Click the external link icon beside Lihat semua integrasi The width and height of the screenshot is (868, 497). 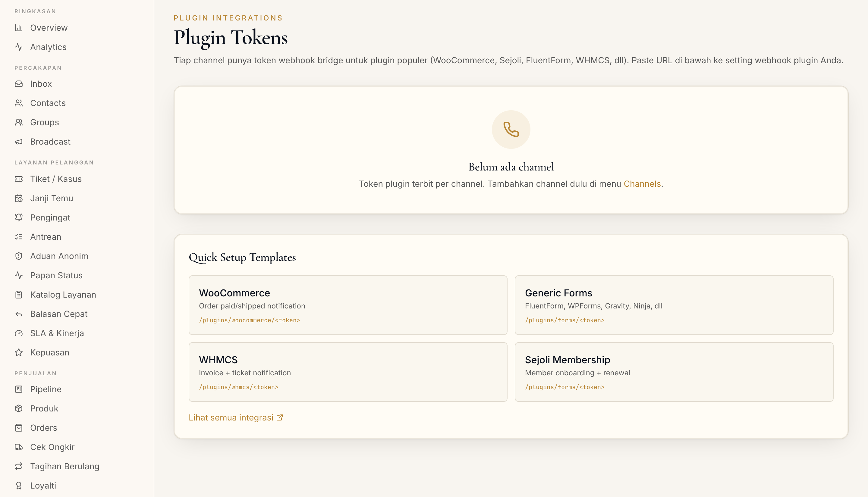[x=280, y=417]
